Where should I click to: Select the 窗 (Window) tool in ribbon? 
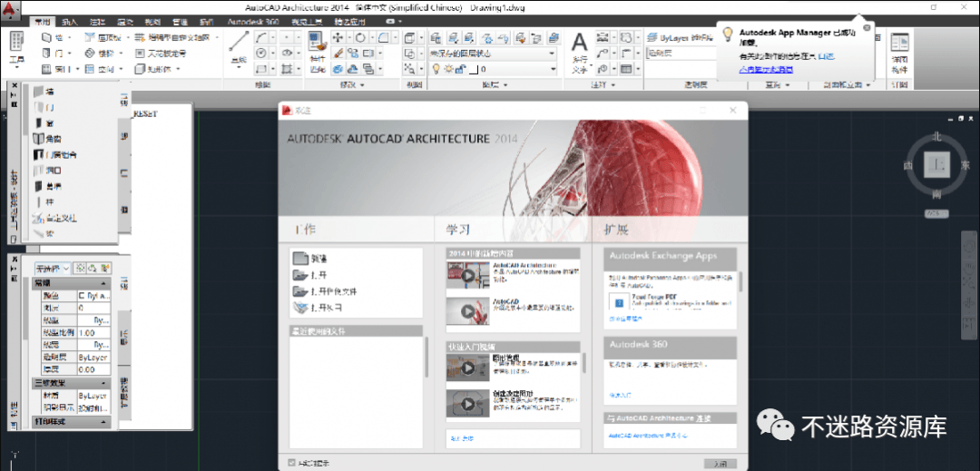tap(56, 69)
